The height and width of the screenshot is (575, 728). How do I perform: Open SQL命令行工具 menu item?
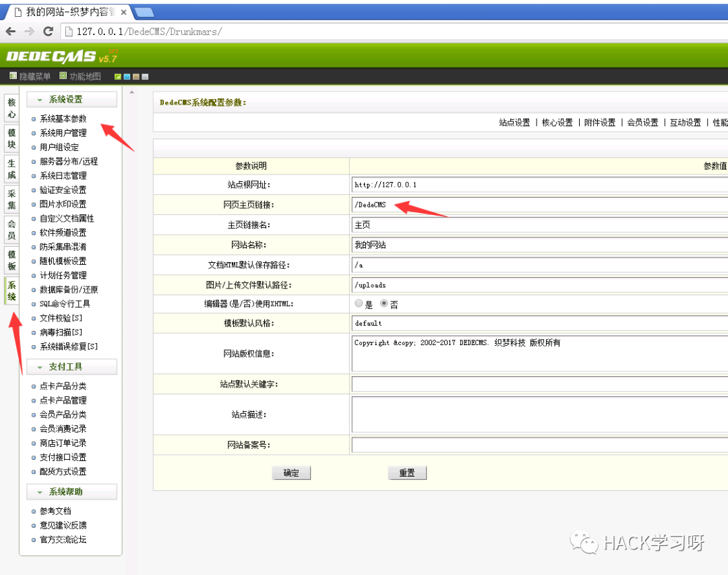click(65, 304)
